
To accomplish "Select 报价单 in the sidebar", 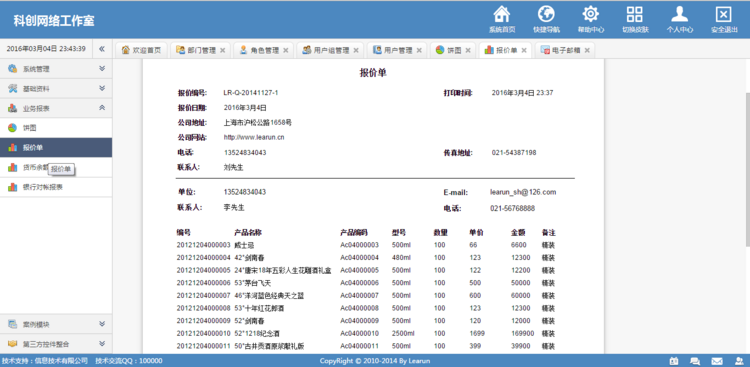I will (56, 147).
